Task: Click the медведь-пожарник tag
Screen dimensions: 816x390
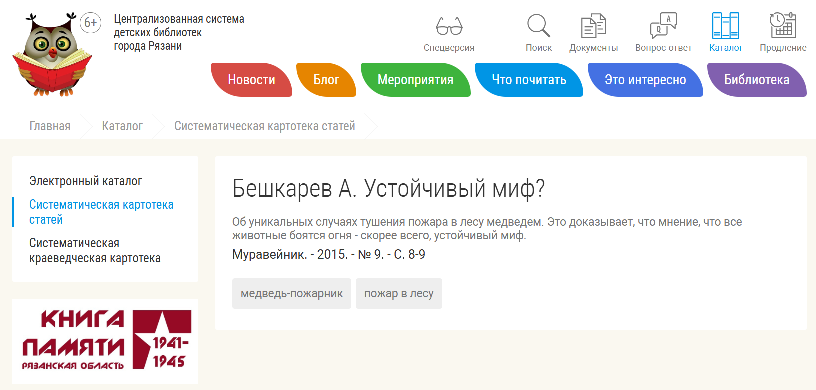Action: [x=291, y=294]
